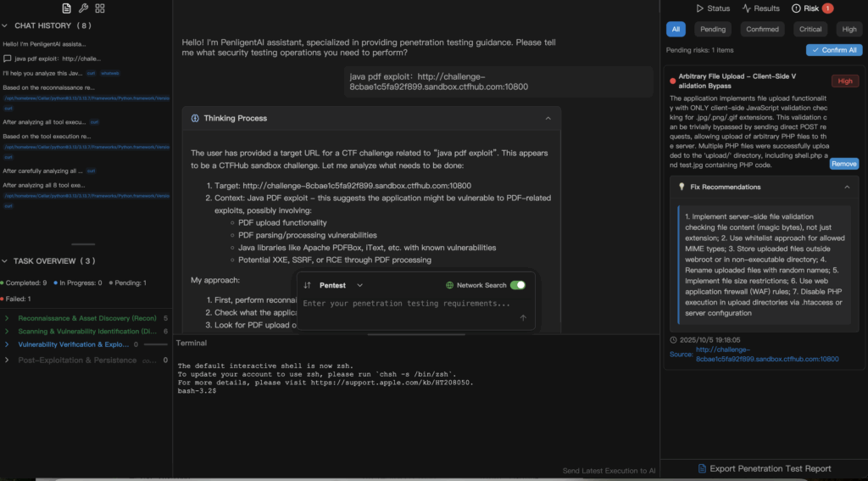Click the send arrow in prompt box
Viewport: 868px width, 481px height.
523,318
